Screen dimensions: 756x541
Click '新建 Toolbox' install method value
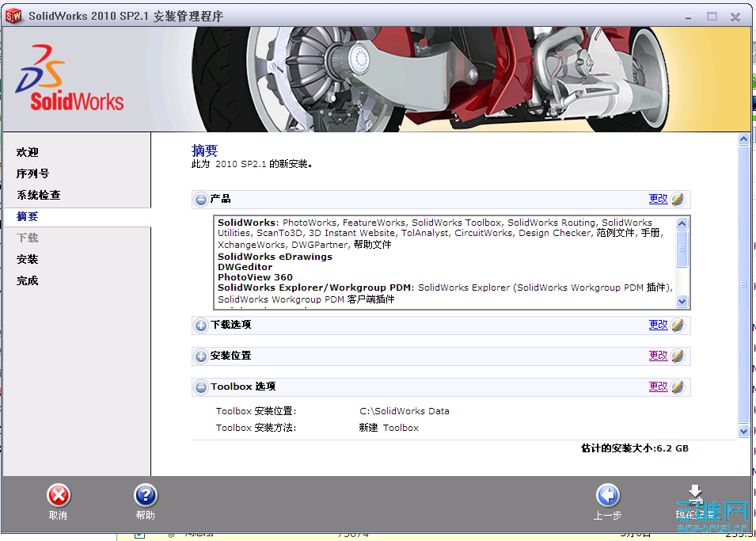click(x=389, y=428)
